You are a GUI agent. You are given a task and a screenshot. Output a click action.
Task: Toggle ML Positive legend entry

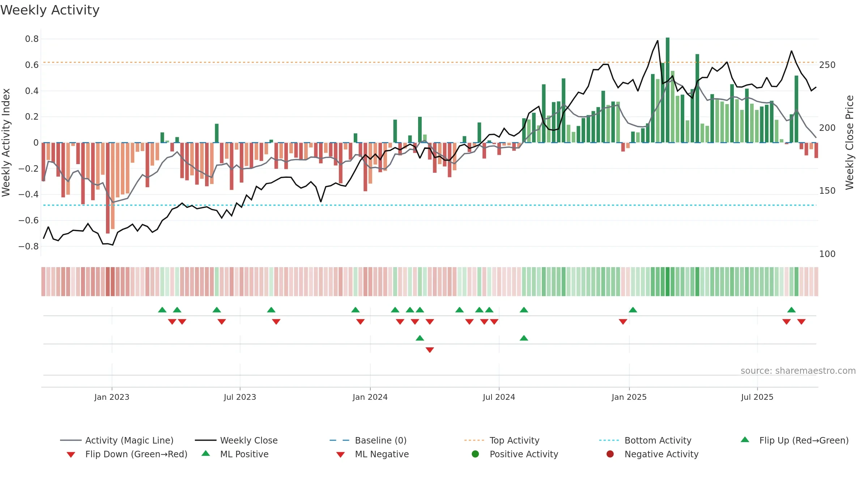[235, 454]
